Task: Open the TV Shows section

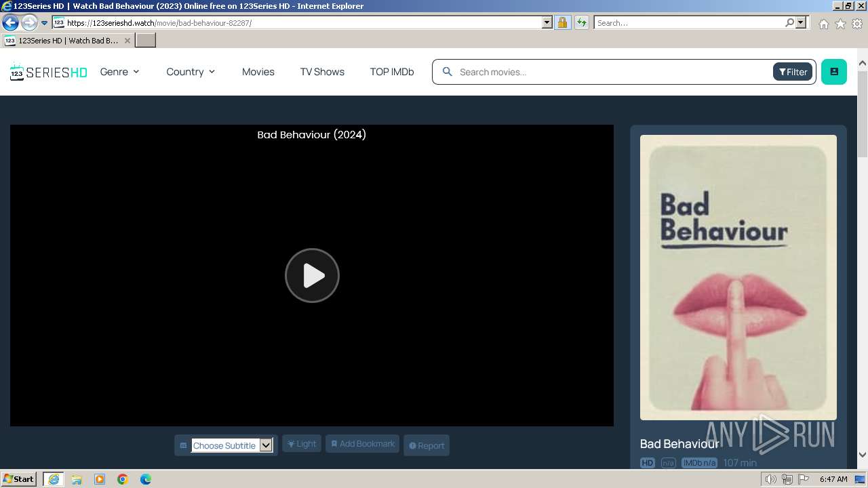Action: click(322, 72)
